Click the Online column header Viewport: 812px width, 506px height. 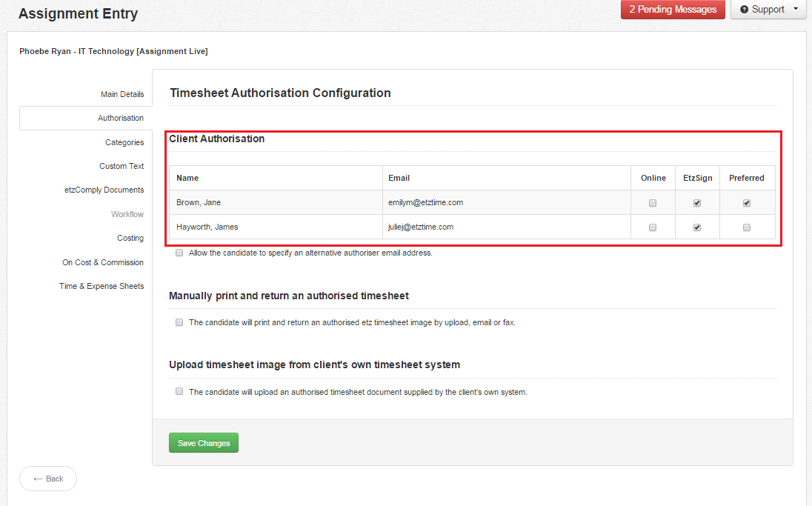pyautogui.click(x=653, y=178)
